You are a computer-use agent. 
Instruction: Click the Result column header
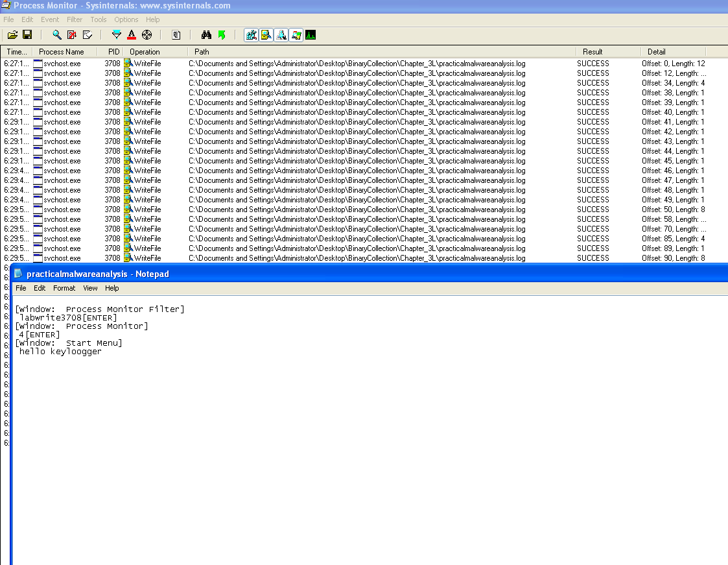[593, 52]
